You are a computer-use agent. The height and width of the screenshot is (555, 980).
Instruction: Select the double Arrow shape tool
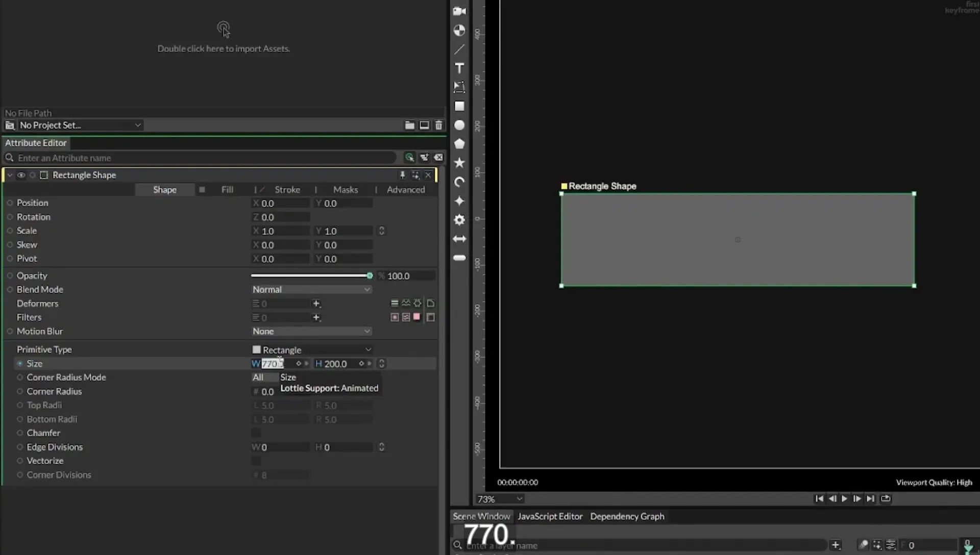point(459,239)
